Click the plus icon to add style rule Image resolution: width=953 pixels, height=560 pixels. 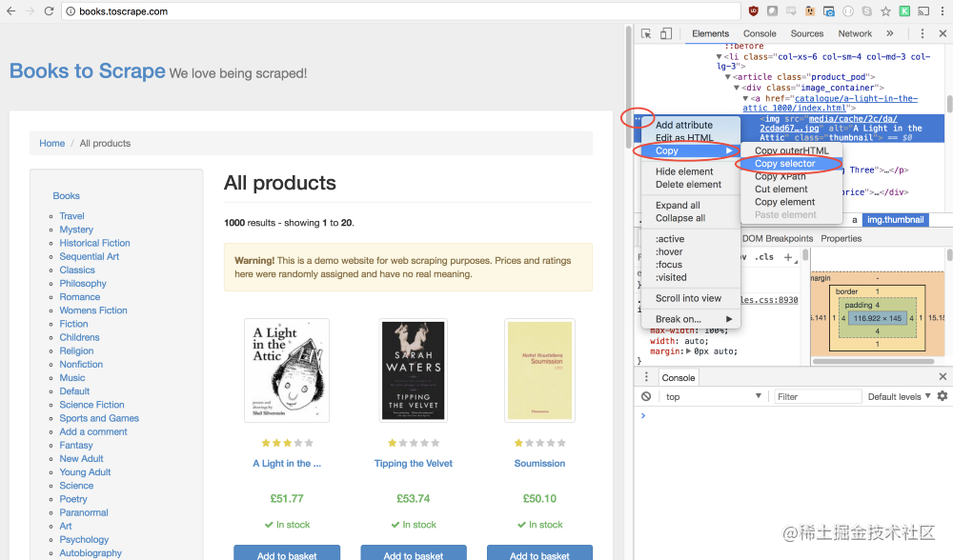coord(788,257)
